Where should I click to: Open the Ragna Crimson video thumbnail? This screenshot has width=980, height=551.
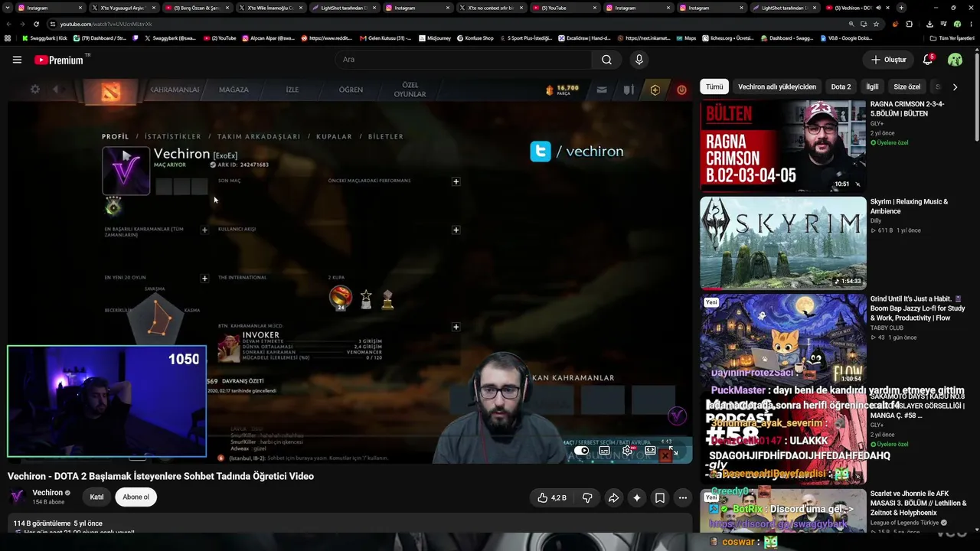pos(783,145)
